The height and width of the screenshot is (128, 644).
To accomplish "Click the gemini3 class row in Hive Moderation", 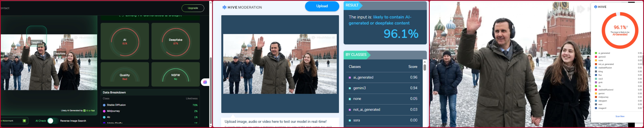I will (383, 88).
